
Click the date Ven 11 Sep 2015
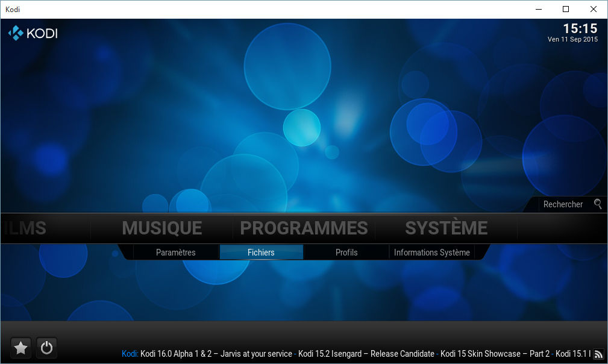pyautogui.click(x=572, y=40)
